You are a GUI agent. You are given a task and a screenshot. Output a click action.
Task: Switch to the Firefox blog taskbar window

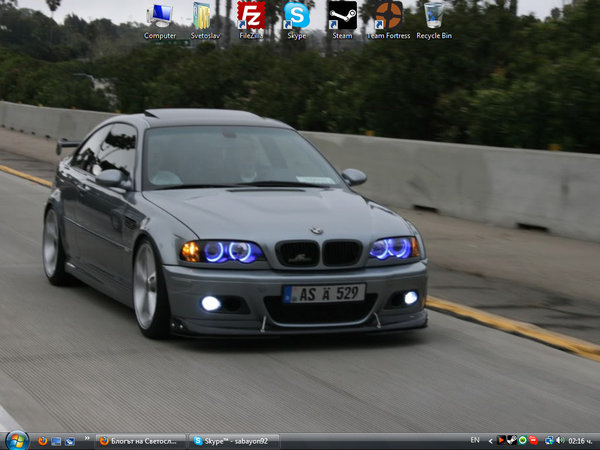140,441
